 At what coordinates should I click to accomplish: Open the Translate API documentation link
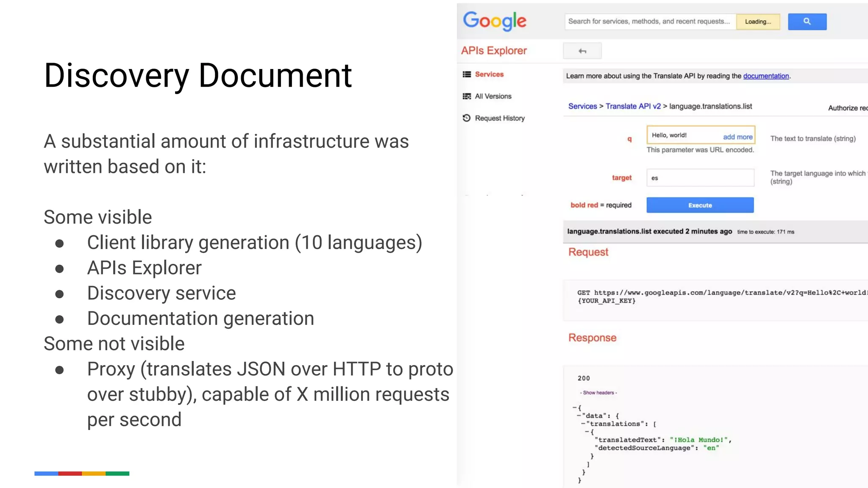point(766,76)
